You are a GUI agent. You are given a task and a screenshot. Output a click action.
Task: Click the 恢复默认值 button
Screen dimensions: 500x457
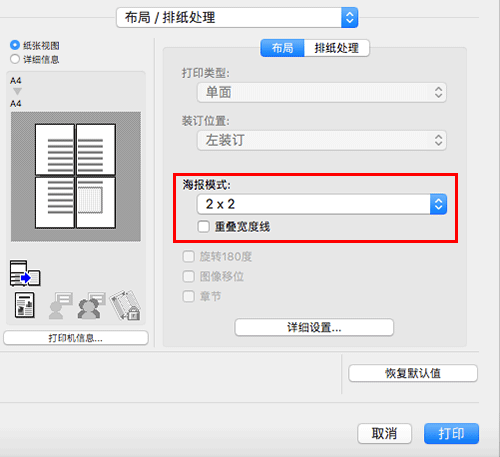[x=413, y=373]
